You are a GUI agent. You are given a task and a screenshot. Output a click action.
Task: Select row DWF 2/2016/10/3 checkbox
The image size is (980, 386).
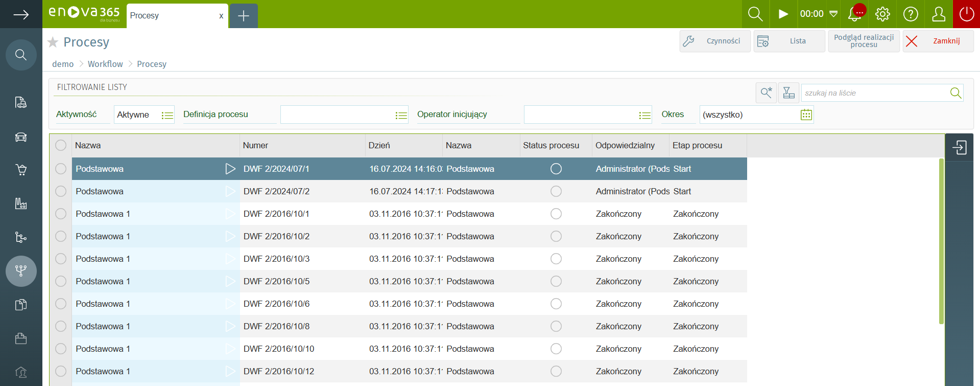[61, 259]
